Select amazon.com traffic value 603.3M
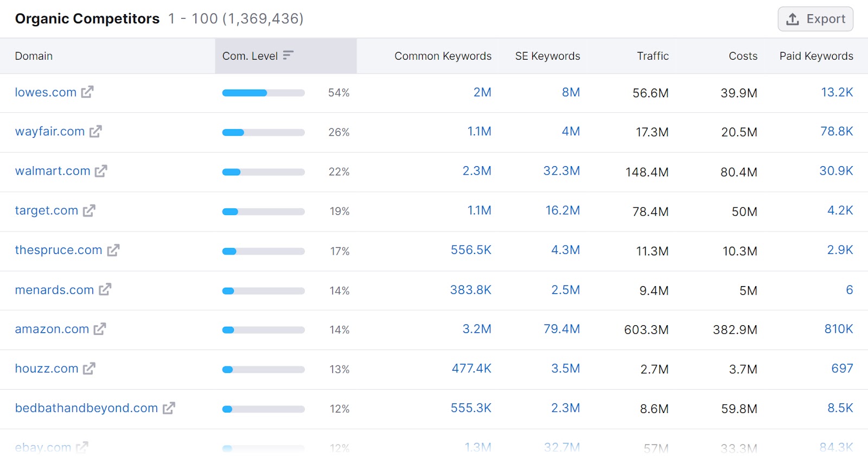 646,330
